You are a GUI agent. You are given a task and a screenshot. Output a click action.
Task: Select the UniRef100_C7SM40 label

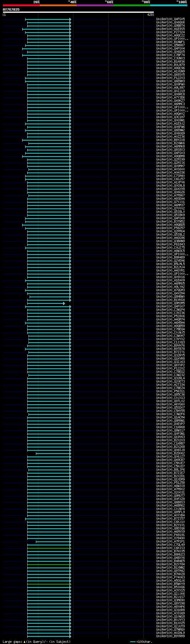click(170, 176)
